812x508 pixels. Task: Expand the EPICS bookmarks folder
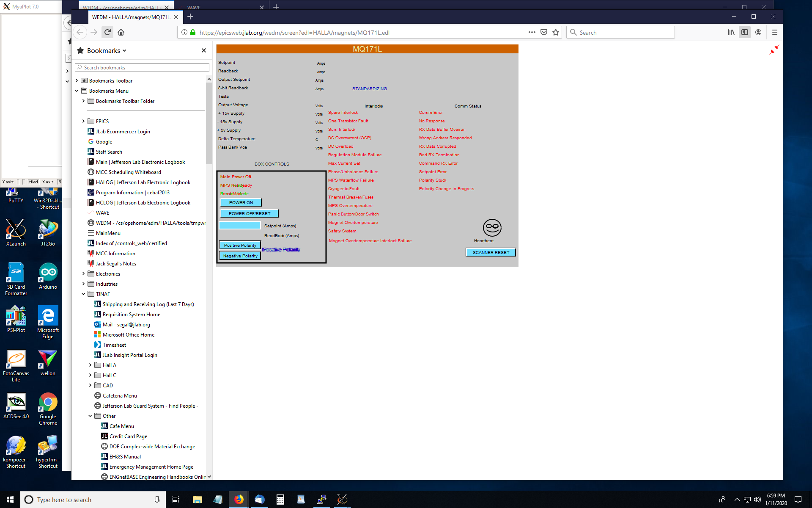point(83,121)
